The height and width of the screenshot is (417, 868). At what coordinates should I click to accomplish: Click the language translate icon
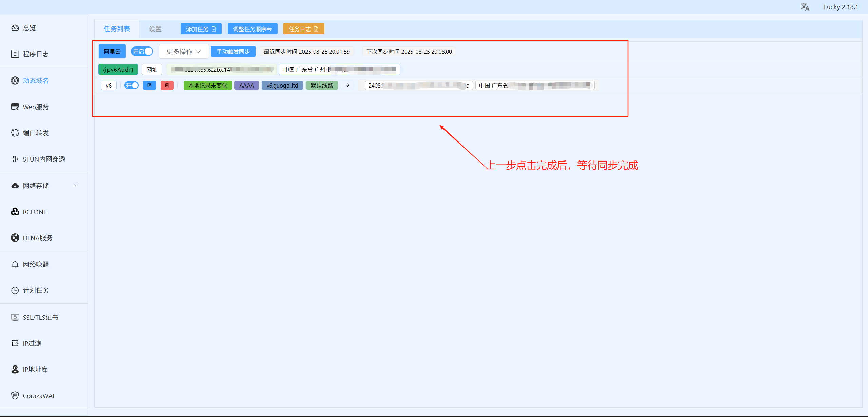[805, 7]
